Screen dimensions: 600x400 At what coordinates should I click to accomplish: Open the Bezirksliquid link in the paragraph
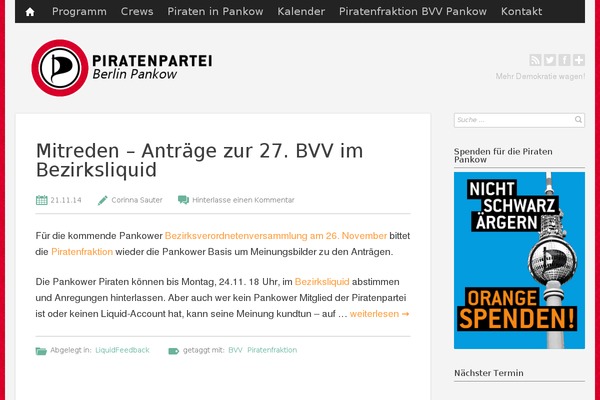click(322, 282)
